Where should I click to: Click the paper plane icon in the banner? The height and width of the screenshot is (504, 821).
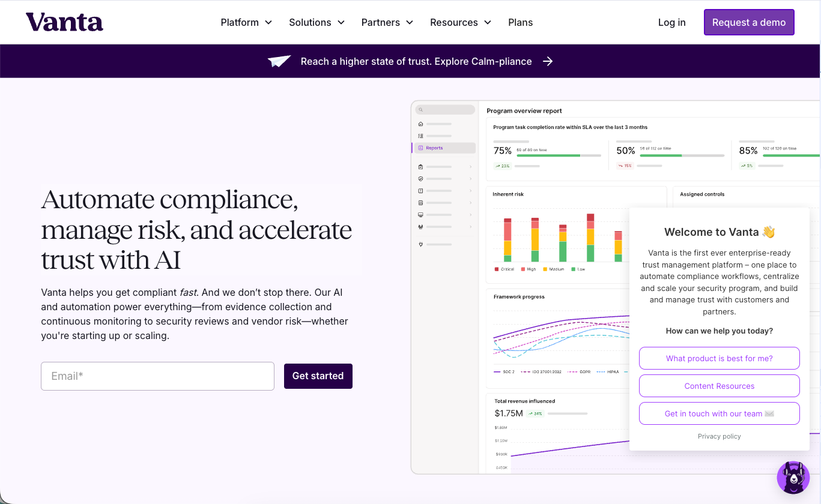coord(279,61)
